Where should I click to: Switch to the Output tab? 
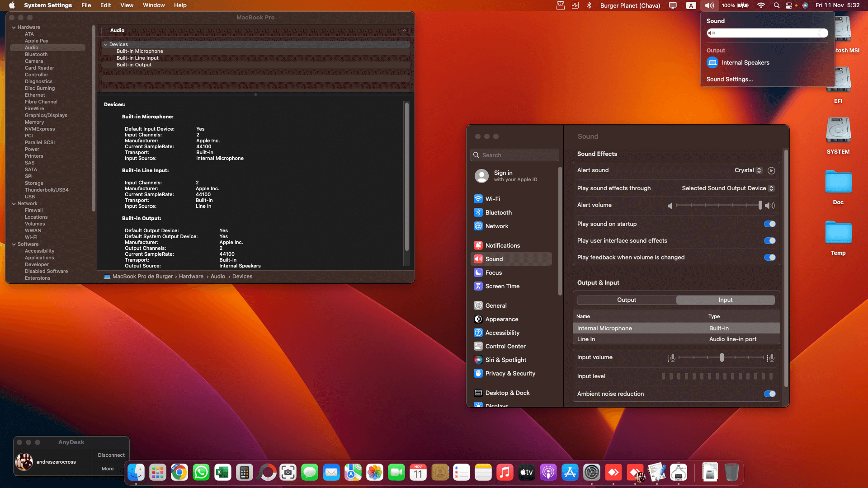click(627, 300)
